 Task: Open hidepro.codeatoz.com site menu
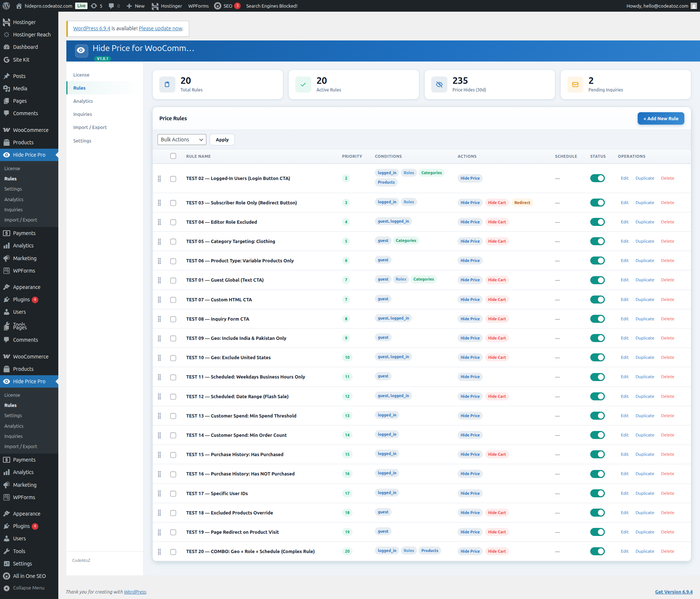pyautogui.click(x=44, y=6)
